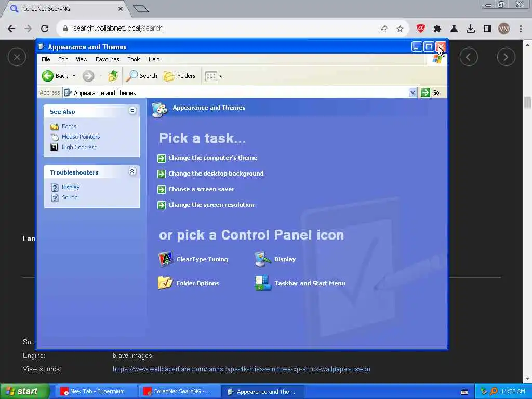Open the Help menu
This screenshot has height=399, width=532.
(x=154, y=59)
